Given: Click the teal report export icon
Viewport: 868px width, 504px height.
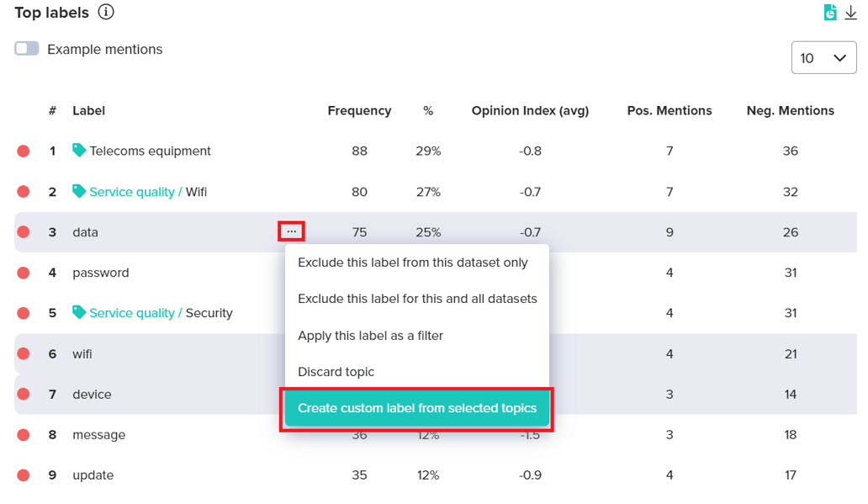Looking at the screenshot, I should pyautogui.click(x=830, y=13).
